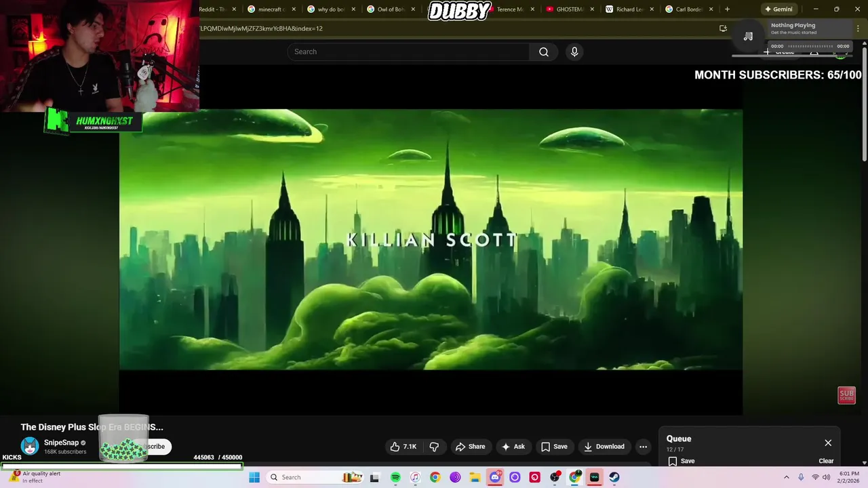Open Discord from the taskbar
The image size is (868, 488).
[x=495, y=477]
